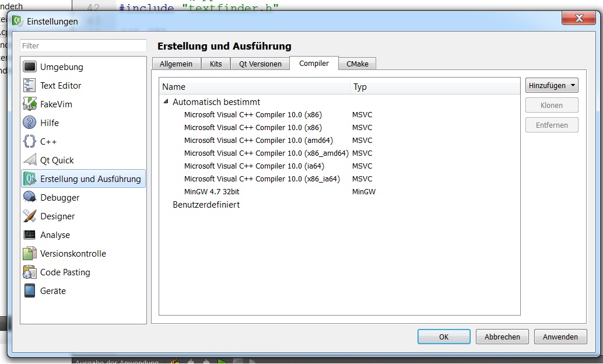
Task: Open Text Editor settings category
Action: pyautogui.click(x=61, y=85)
